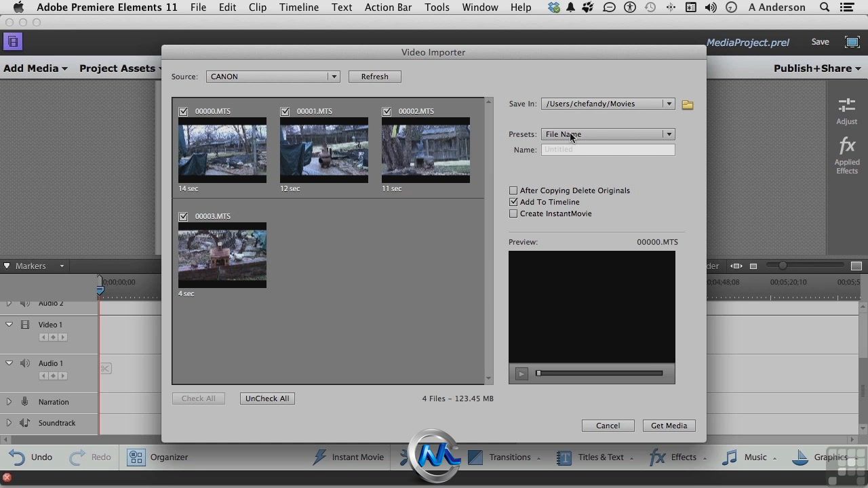Open the Edit menu
Image resolution: width=868 pixels, height=488 pixels.
[227, 7]
